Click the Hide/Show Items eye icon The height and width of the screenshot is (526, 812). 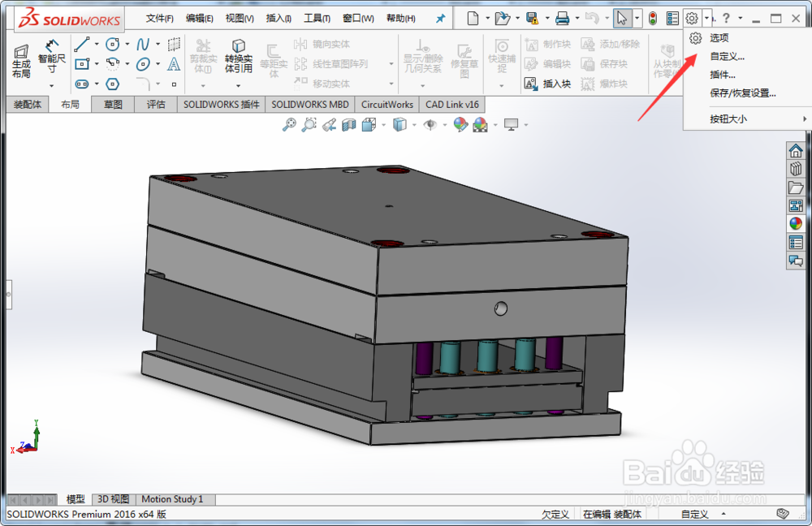click(x=430, y=124)
